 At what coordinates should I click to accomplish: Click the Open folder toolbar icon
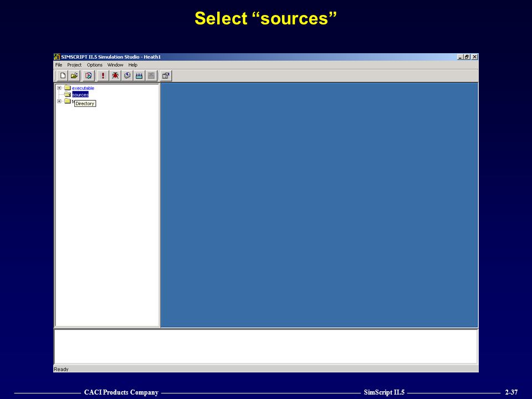74,76
